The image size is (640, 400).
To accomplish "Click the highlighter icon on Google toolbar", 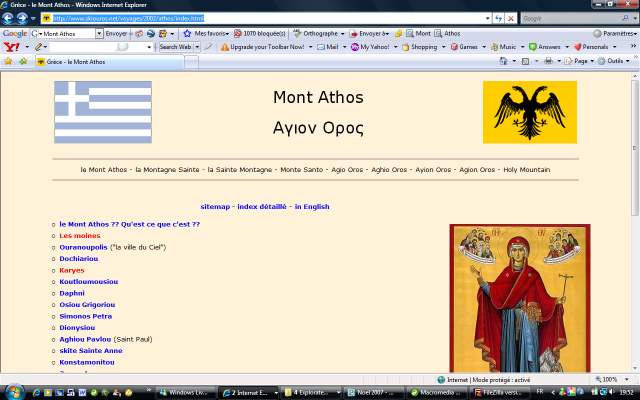I will 398,33.
